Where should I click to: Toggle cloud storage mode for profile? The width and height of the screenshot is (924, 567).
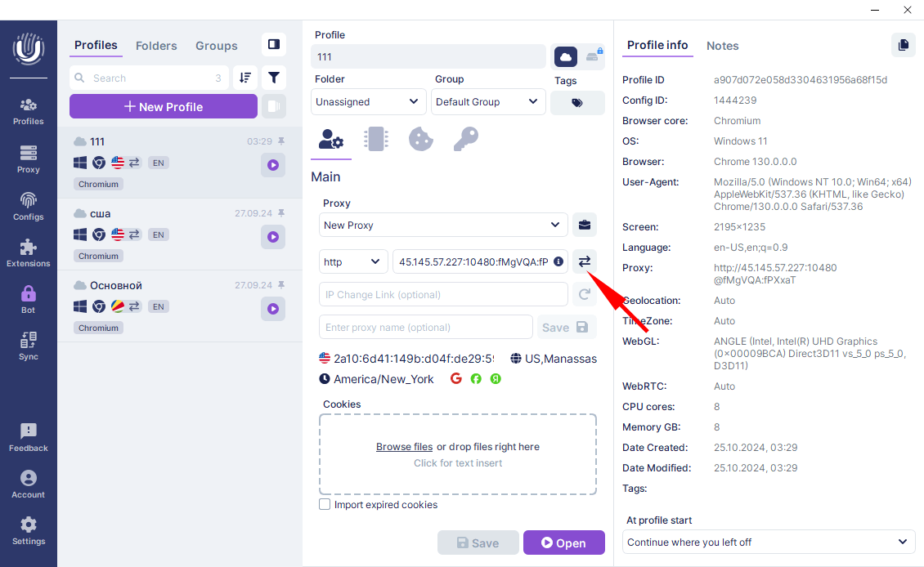[x=566, y=56]
